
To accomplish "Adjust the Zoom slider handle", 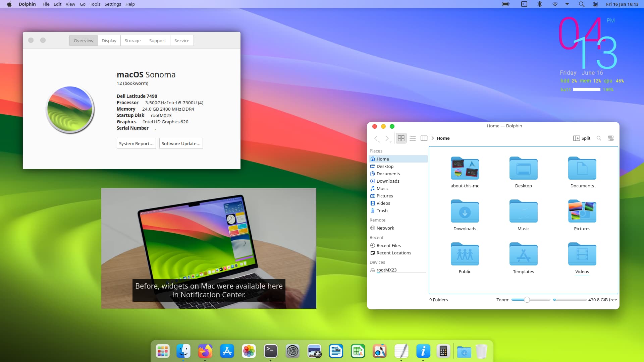I will (527, 300).
